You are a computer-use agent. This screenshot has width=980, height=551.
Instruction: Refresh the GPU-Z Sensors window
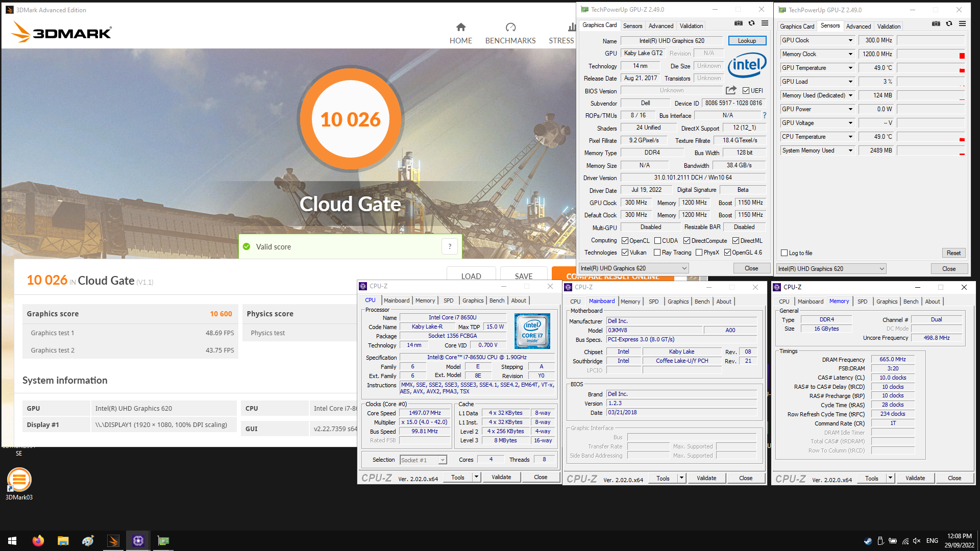[x=949, y=23]
